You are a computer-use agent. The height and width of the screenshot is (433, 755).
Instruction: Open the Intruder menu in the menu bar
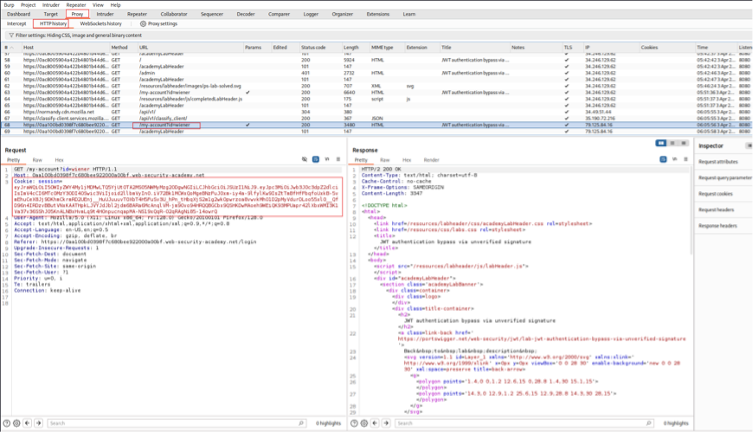coord(51,5)
